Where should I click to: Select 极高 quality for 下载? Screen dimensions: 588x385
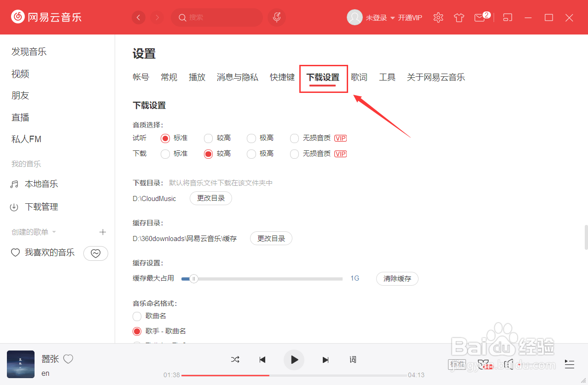[x=251, y=154]
